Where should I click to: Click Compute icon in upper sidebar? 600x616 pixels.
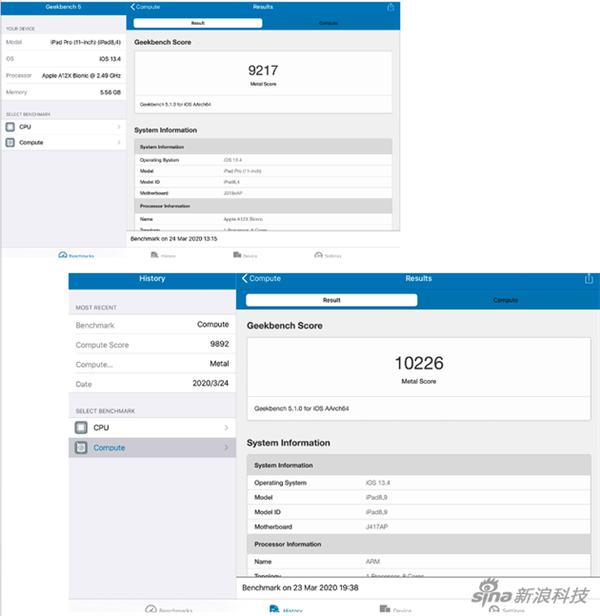point(11,142)
